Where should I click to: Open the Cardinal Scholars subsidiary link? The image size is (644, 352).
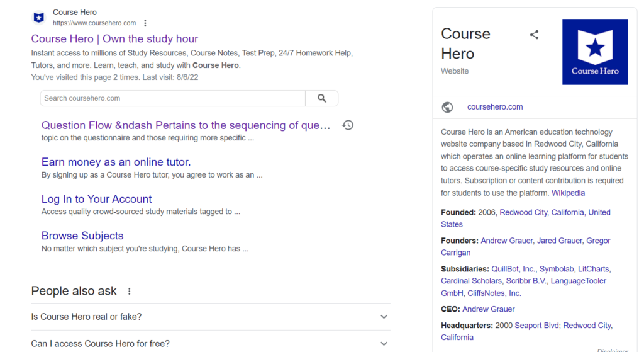471,281
